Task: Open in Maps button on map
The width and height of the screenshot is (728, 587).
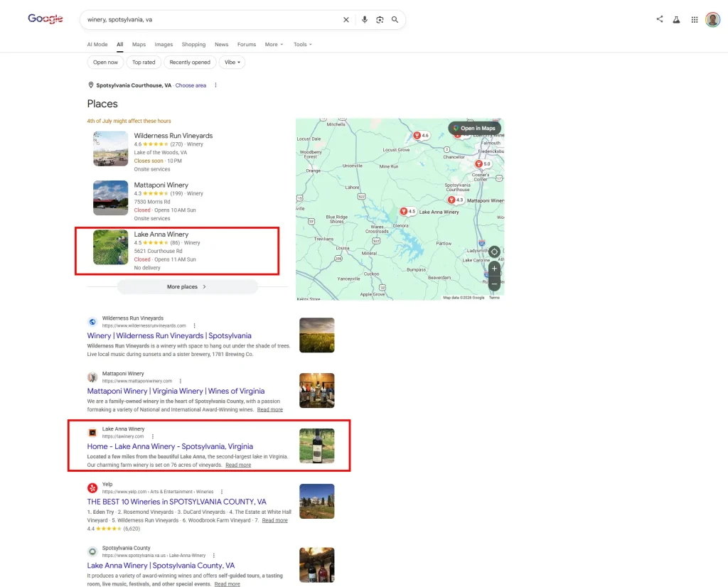Action: tap(474, 128)
